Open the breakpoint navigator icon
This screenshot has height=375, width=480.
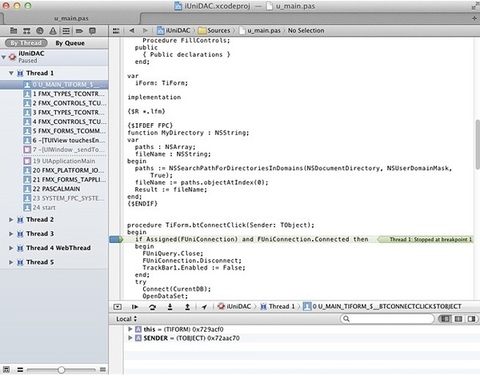pyautogui.click(x=79, y=31)
